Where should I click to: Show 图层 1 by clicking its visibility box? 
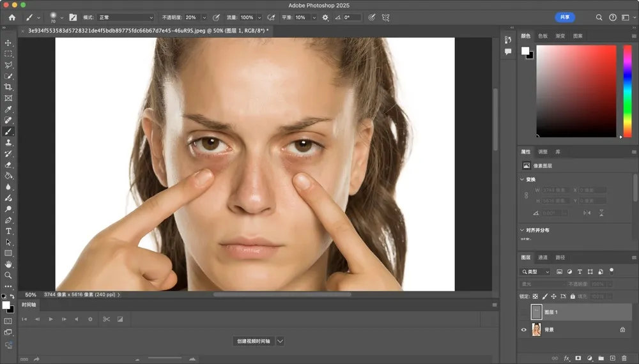pos(524,312)
